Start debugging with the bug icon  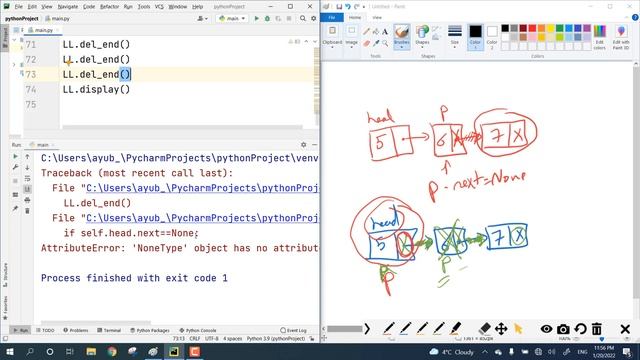click(267, 18)
